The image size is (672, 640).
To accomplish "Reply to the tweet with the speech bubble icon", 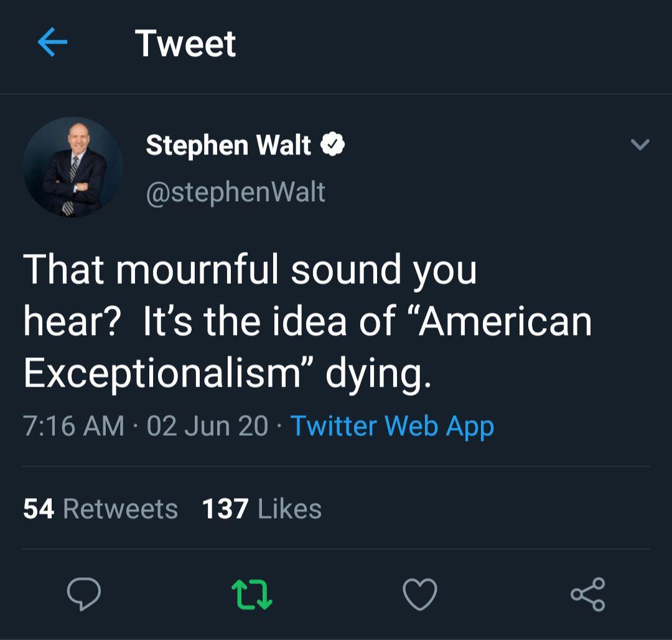I will point(83,593).
